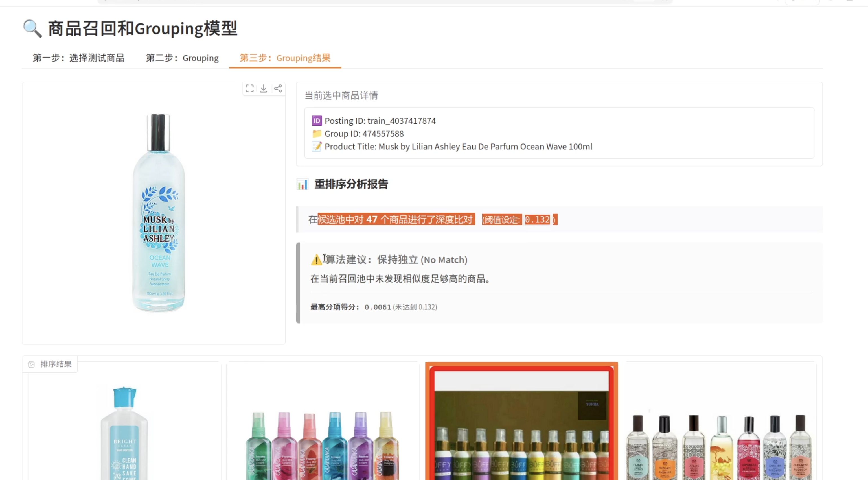Viewport: 868px width, 480px height.
Task: Open the red-bordered Buffy bottles result
Action: 521,421
